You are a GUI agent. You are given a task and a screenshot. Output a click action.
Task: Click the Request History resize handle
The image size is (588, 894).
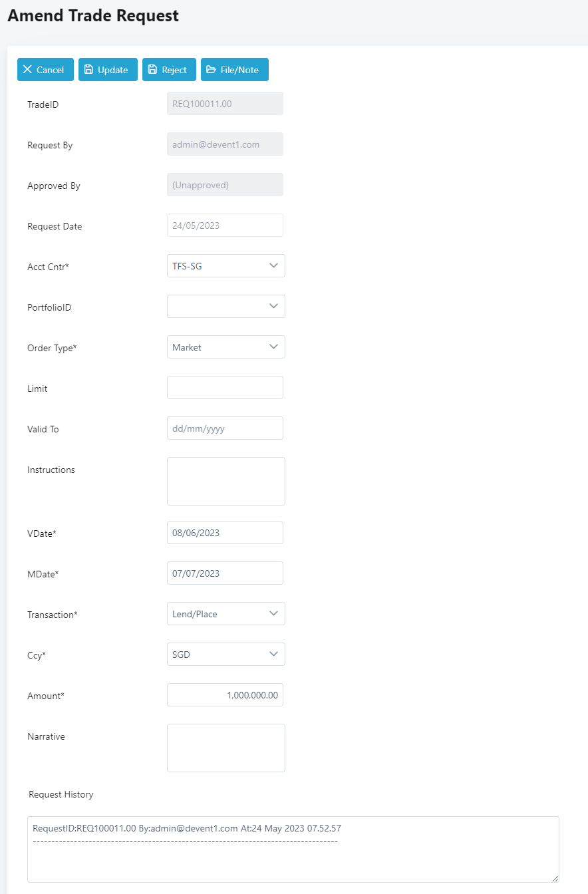pos(555,878)
